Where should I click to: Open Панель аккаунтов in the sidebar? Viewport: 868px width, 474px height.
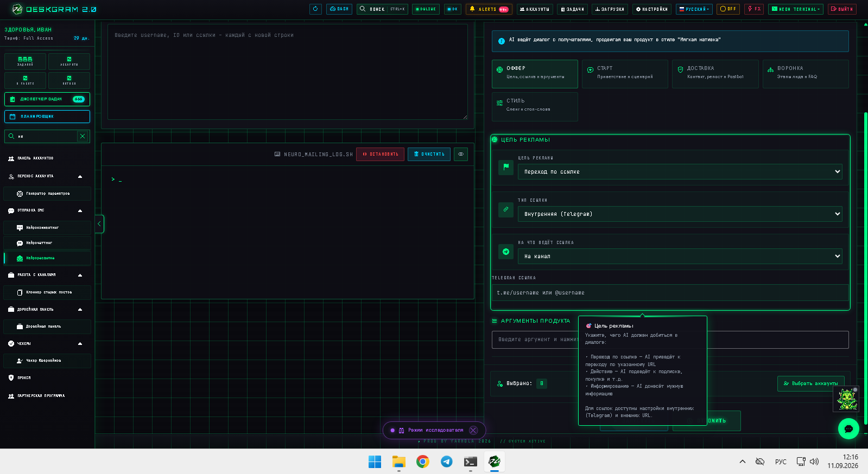click(x=47, y=158)
